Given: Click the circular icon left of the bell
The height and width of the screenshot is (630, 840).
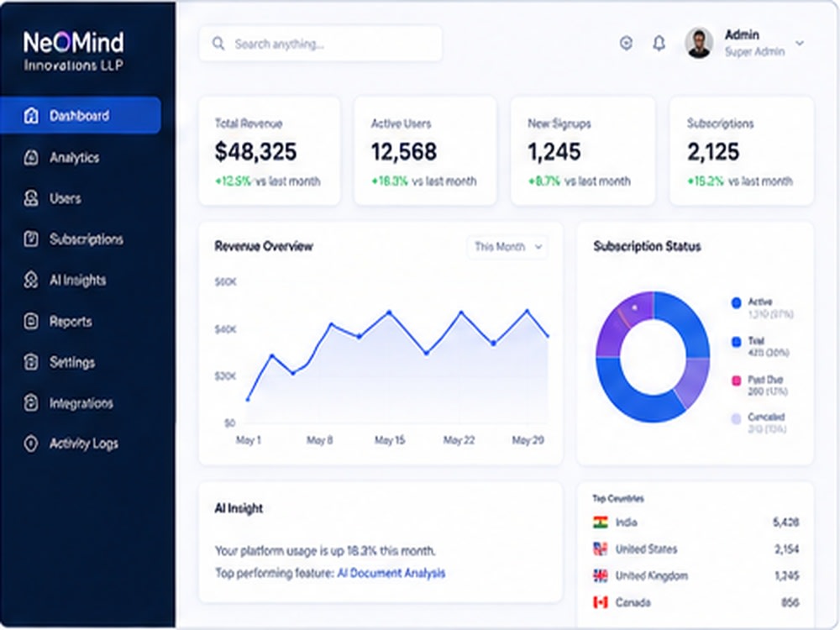Looking at the screenshot, I should tap(626, 43).
